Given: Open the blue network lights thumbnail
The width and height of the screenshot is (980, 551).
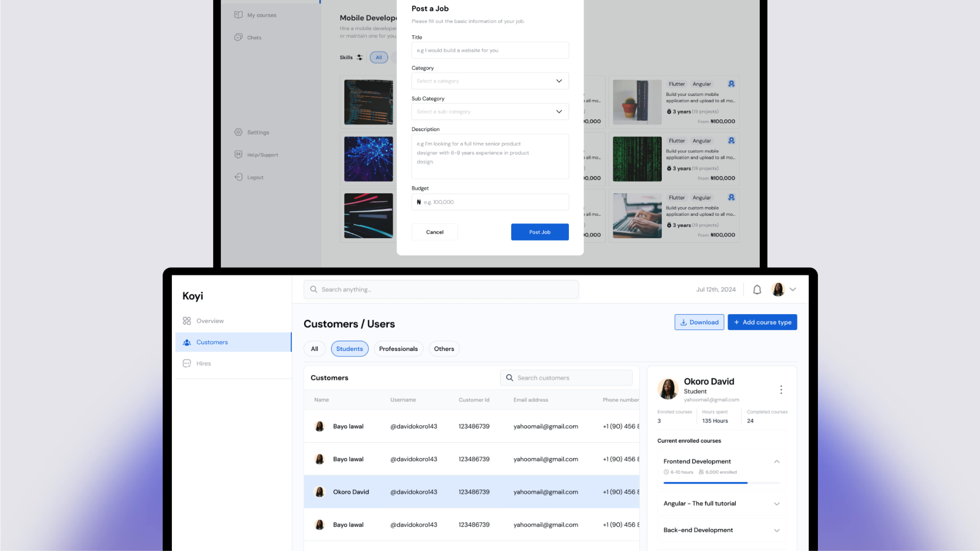Looking at the screenshot, I should click(368, 159).
